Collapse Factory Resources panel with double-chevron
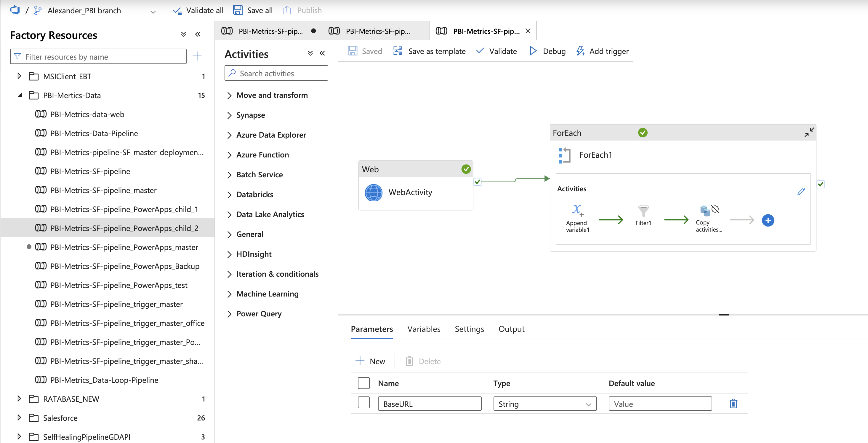The height and width of the screenshot is (443, 868). [x=198, y=34]
